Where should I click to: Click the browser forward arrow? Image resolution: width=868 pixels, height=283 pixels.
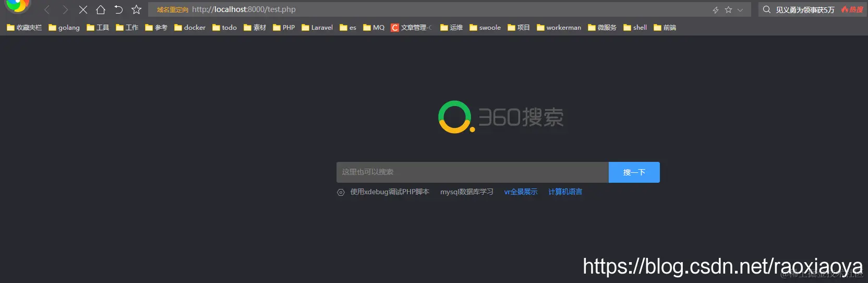pyautogui.click(x=65, y=9)
